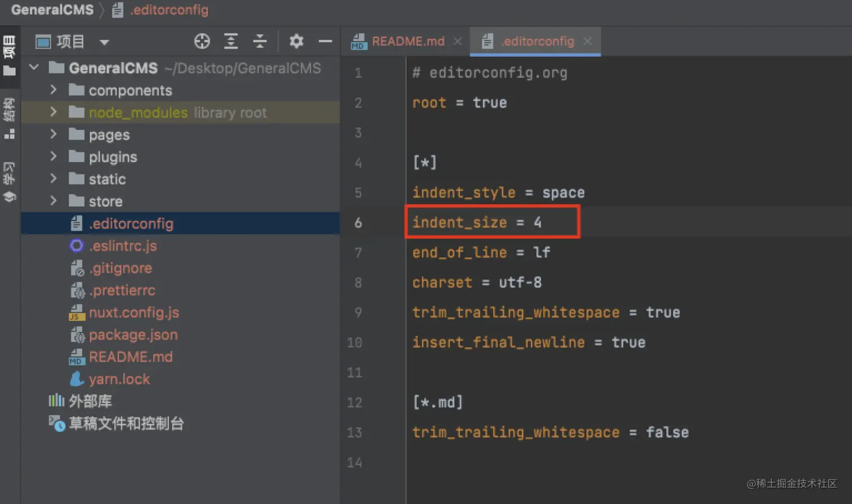Select the store folder row
The width and height of the screenshot is (852, 504).
pos(180,201)
